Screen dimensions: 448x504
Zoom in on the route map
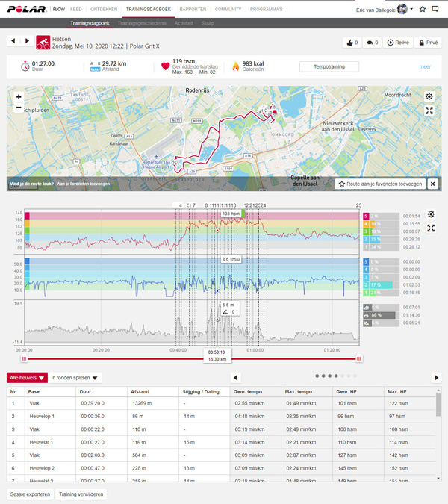click(x=19, y=97)
